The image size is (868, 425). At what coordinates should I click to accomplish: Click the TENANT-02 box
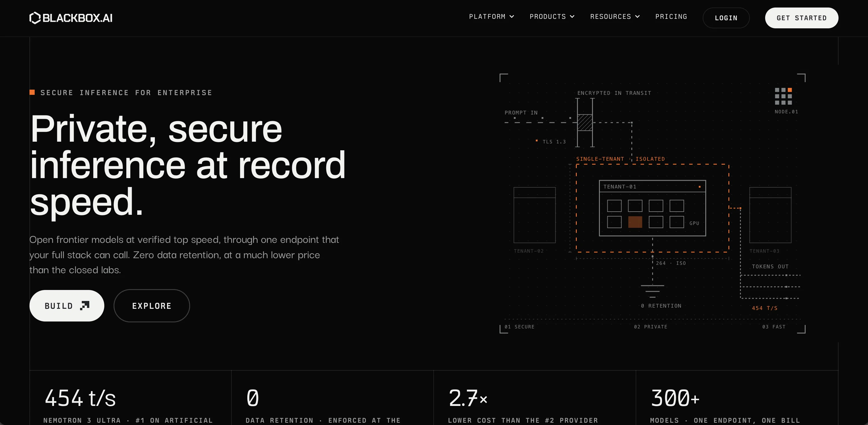tap(535, 215)
